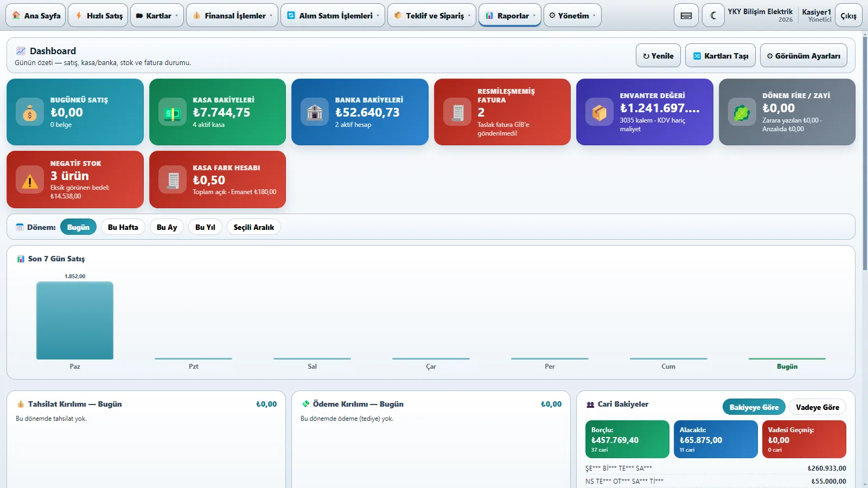Open the Borçlu balance tile
This screenshot has width=868, height=488.
coord(627,439)
